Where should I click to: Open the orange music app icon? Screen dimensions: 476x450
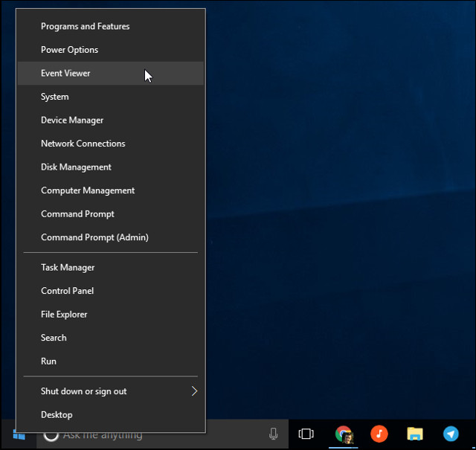coord(379,434)
